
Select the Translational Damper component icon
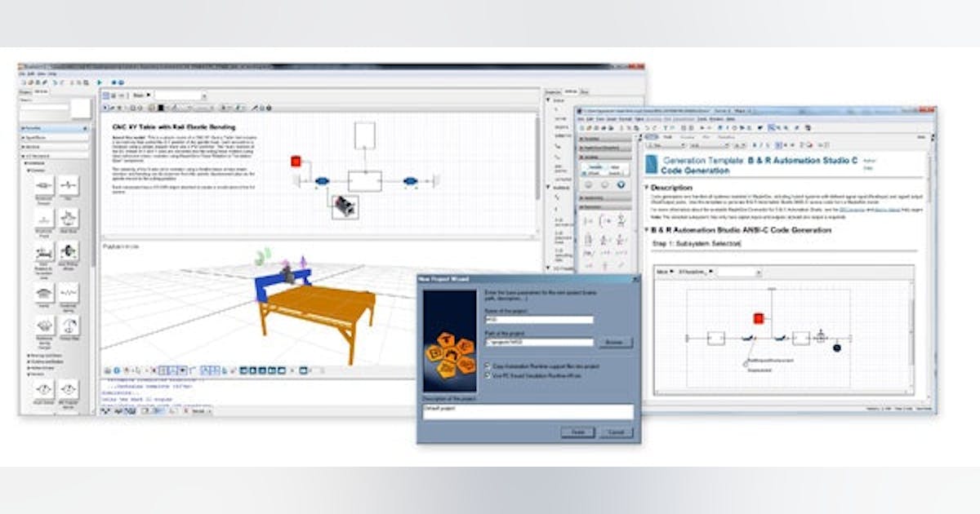pyautogui.click(x=43, y=184)
